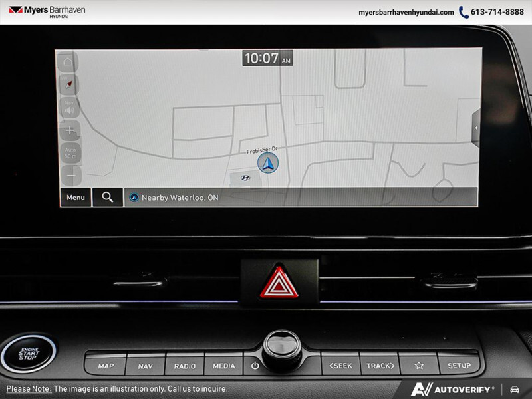
Task: Expand the side panel arrow on right edge
Action: [x=475, y=128]
